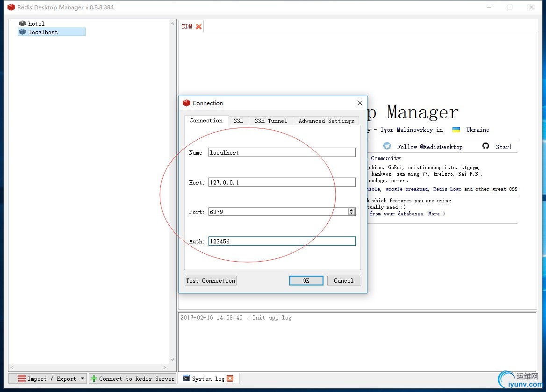Select the localhost connection in the tree
This screenshot has height=392, width=546.
pyautogui.click(x=51, y=32)
